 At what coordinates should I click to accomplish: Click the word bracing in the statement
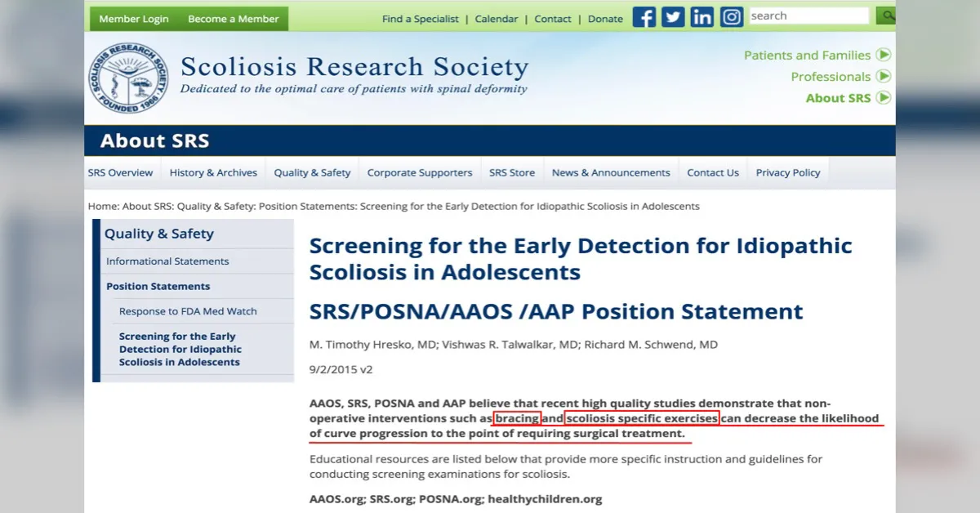pos(516,418)
